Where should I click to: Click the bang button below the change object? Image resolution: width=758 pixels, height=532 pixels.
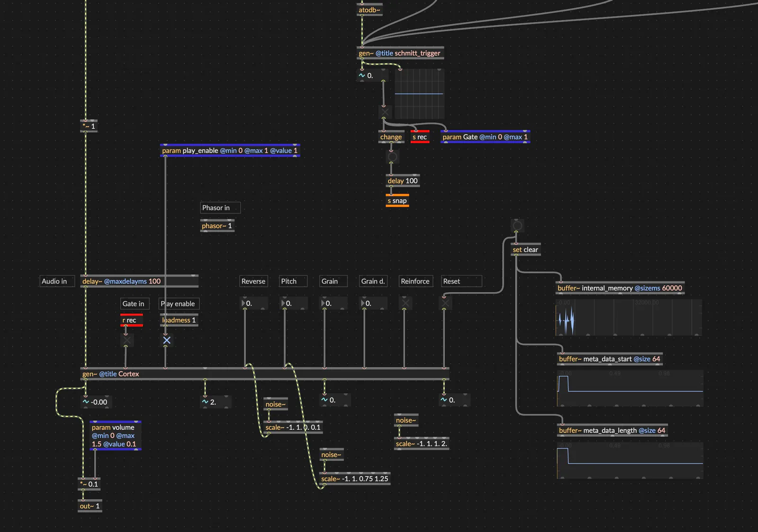click(x=392, y=157)
